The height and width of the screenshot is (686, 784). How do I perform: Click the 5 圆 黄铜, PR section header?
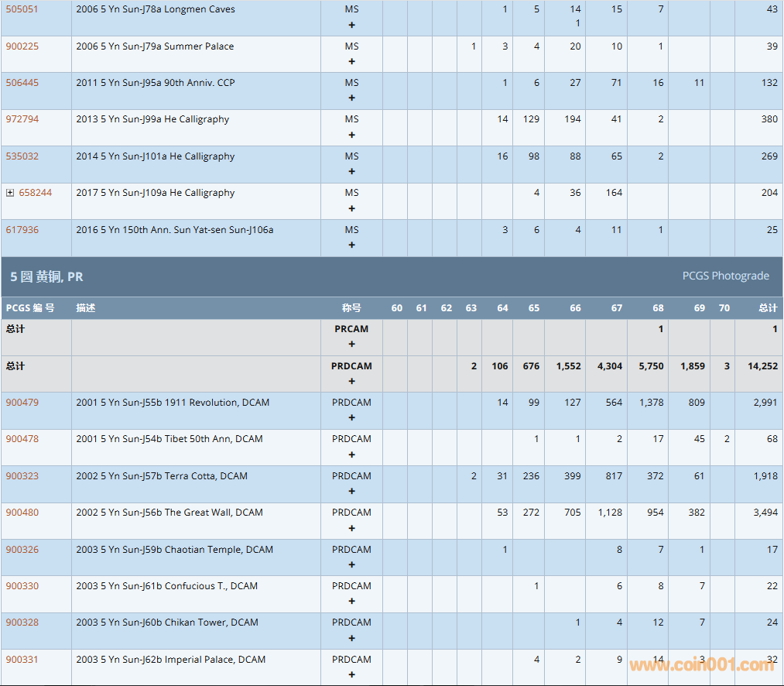(46, 276)
